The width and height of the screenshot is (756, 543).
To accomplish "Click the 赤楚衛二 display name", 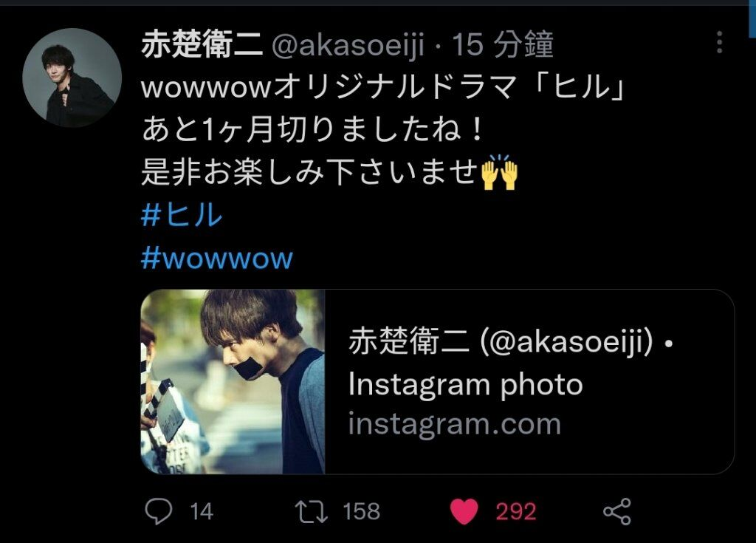I will click(x=202, y=44).
